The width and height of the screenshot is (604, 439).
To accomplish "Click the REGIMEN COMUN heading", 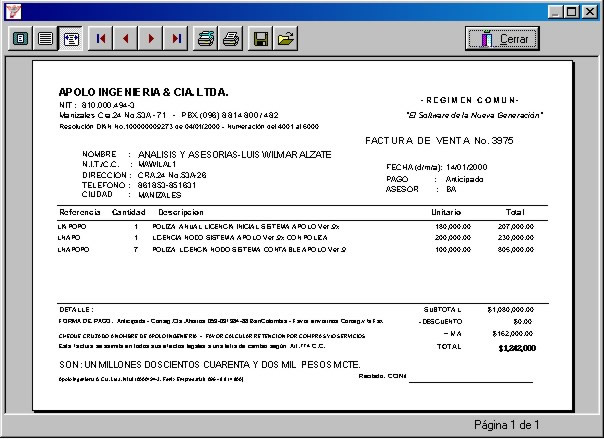I will [470, 100].
